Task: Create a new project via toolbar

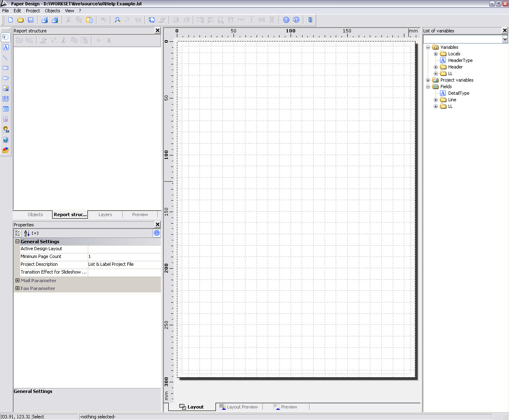Action: pyautogui.click(x=11, y=20)
